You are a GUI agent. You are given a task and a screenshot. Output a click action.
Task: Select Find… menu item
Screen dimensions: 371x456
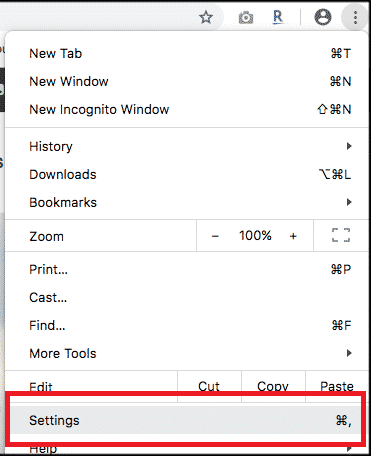187,325
